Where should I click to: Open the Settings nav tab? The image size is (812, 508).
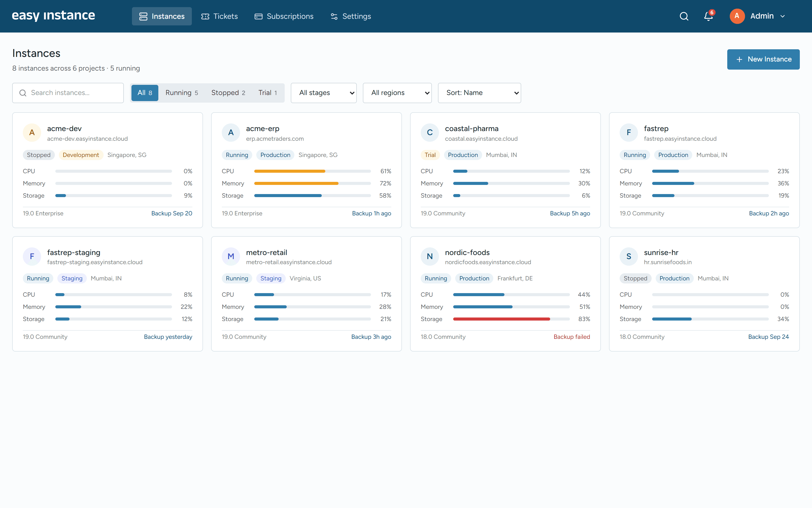click(x=351, y=16)
